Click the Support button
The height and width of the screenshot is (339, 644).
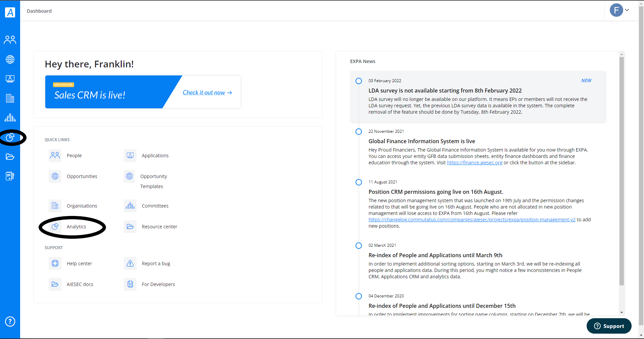coord(609,326)
